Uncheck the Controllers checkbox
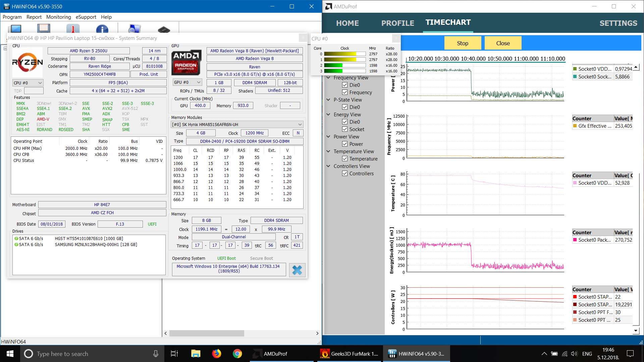 (344, 174)
